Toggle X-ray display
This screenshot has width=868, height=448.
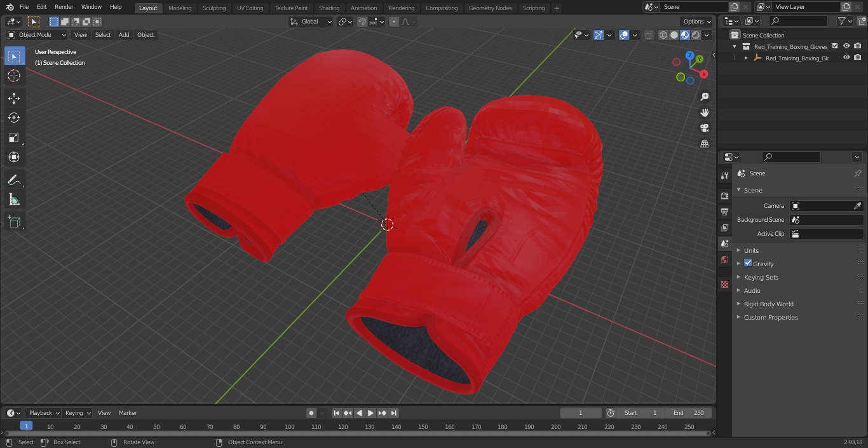[649, 35]
